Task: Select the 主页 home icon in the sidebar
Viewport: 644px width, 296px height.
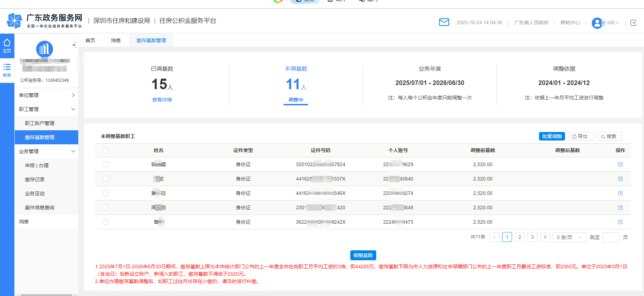Action: [7, 46]
